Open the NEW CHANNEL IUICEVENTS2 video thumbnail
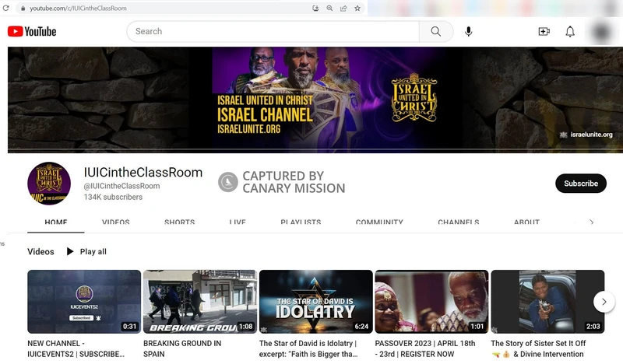Viewport: 623px width, 364px height. tap(84, 302)
